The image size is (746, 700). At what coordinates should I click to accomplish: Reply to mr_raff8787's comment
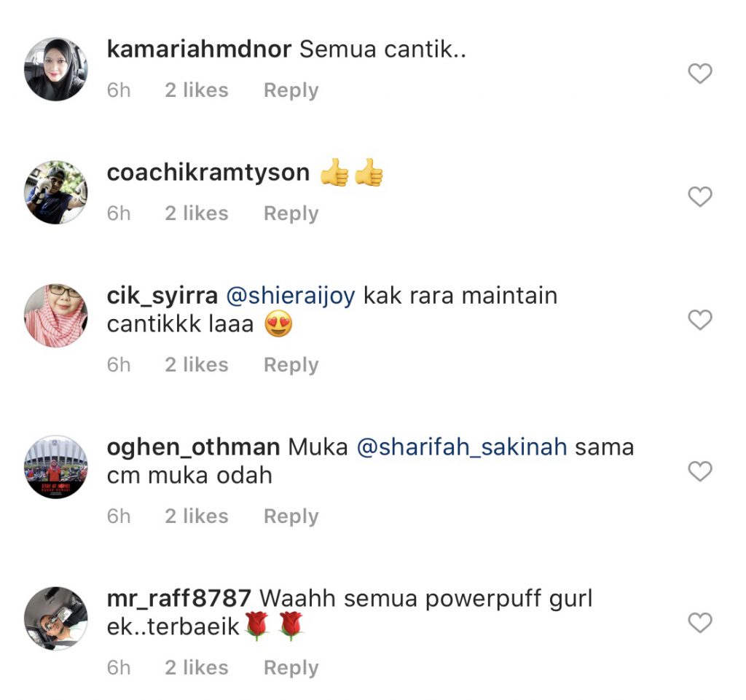291,668
